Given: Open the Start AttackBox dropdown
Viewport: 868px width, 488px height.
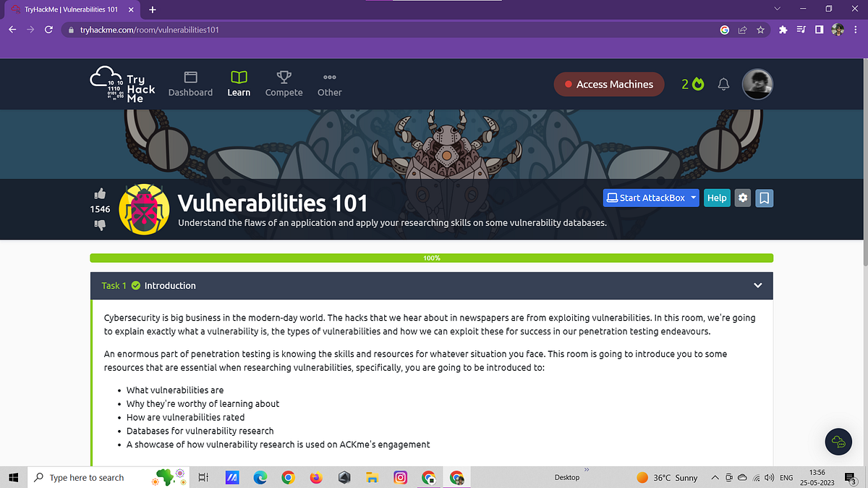Looking at the screenshot, I should (x=692, y=197).
